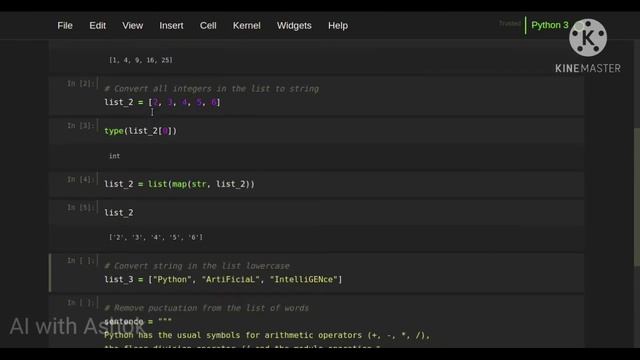Click the comment 'Remove puctuation from the list of words'
Image resolution: width=640 pixels, height=360 pixels.
[207, 308]
